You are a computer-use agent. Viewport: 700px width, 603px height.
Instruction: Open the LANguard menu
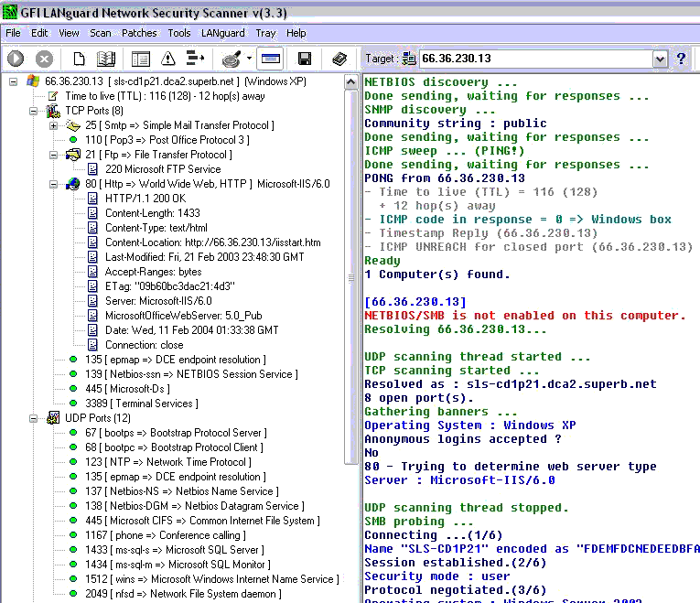(x=222, y=33)
